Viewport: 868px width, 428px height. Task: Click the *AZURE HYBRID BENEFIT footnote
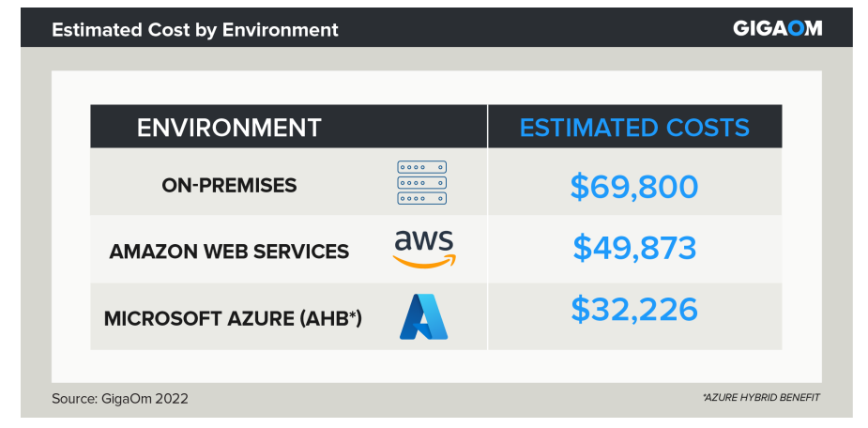click(761, 397)
